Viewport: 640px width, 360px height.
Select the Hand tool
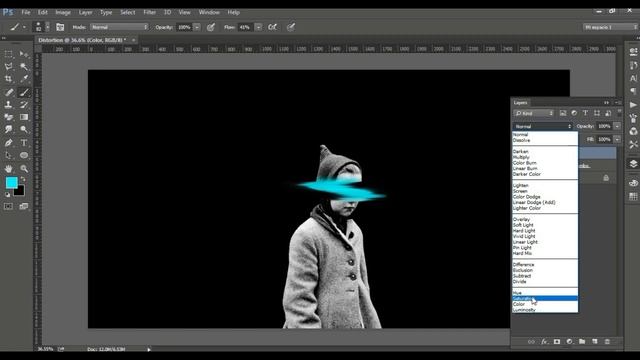point(8,169)
